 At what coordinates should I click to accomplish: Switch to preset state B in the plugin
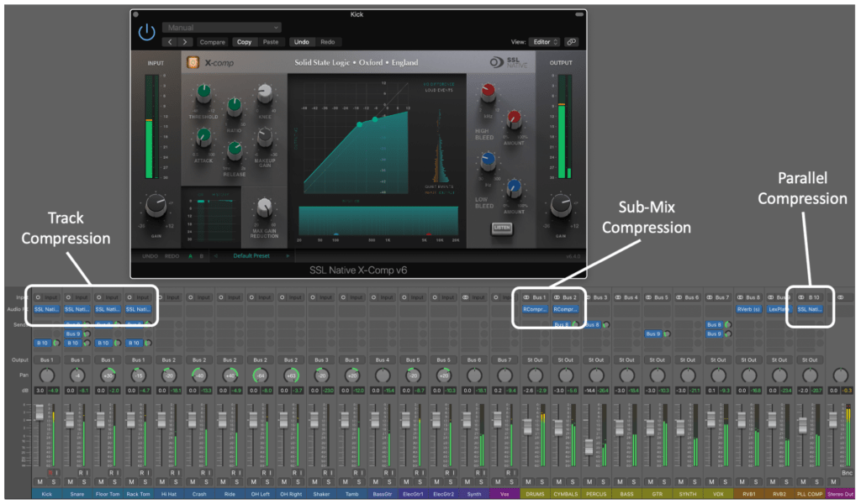click(x=201, y=256)
